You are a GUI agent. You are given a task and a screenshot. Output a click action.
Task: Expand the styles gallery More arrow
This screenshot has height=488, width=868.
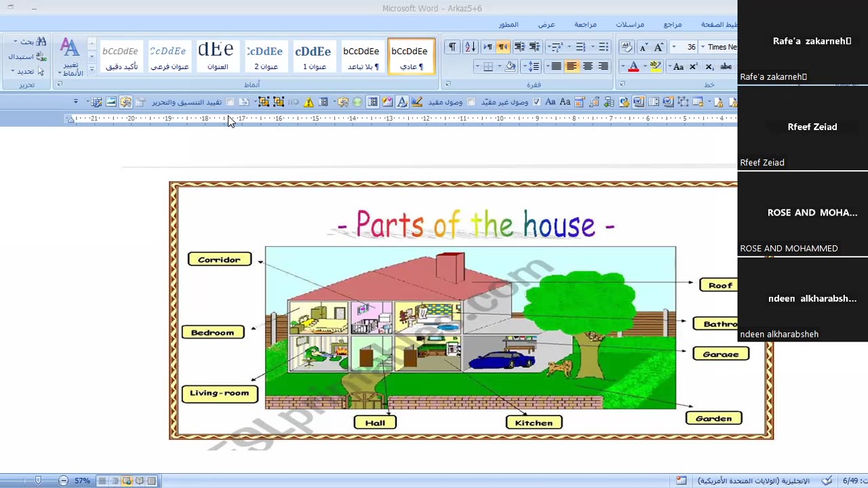[92, 69]
